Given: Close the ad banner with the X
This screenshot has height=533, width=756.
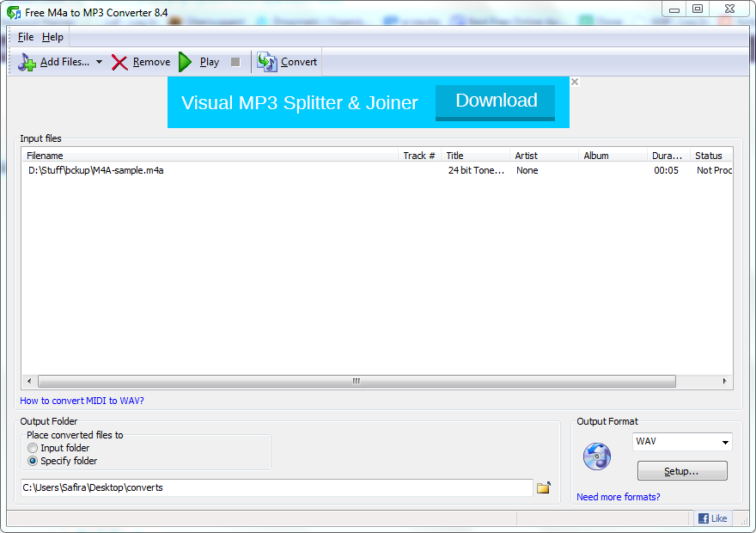Looking at the screenshot, I should [x=575, y=82].
